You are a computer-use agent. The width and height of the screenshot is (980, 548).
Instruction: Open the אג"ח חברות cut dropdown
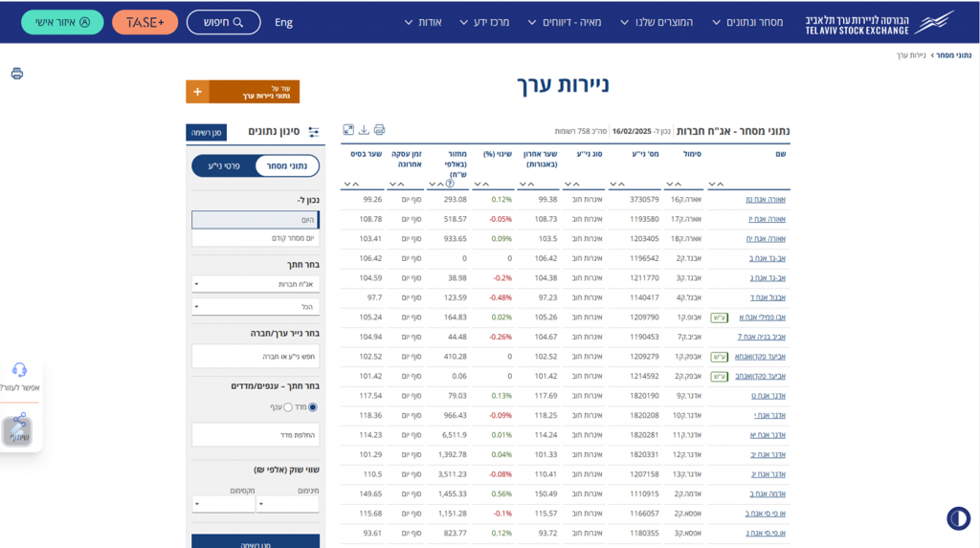[255, 284]
